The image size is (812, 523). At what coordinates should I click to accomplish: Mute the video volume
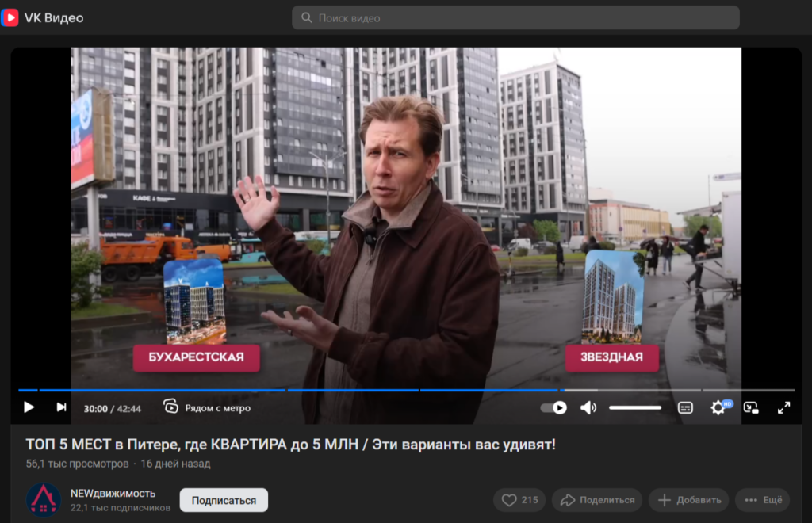pos(588,407)
